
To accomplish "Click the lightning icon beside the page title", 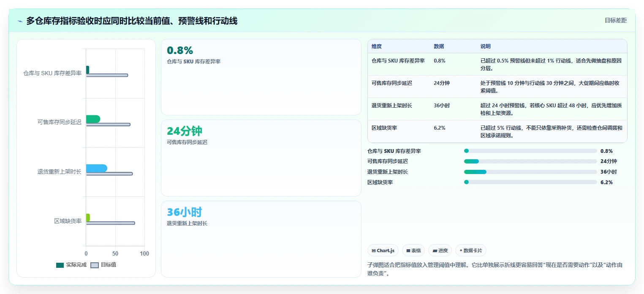I will pyautogui.click(x=20, y=21).
